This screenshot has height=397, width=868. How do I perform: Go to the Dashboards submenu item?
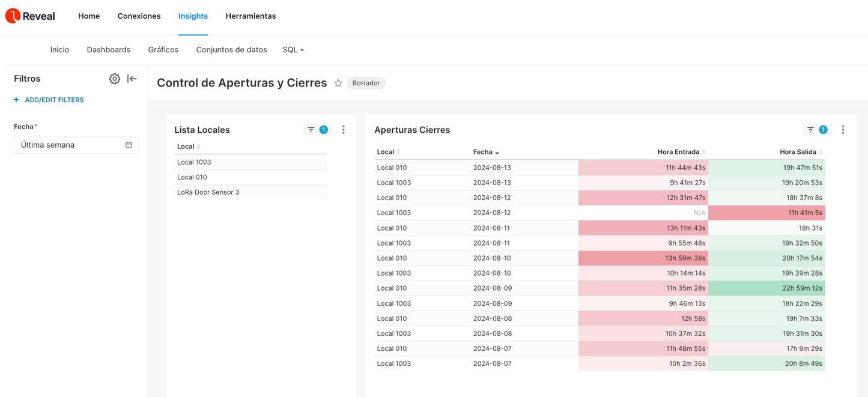click(x=109, y=50)
